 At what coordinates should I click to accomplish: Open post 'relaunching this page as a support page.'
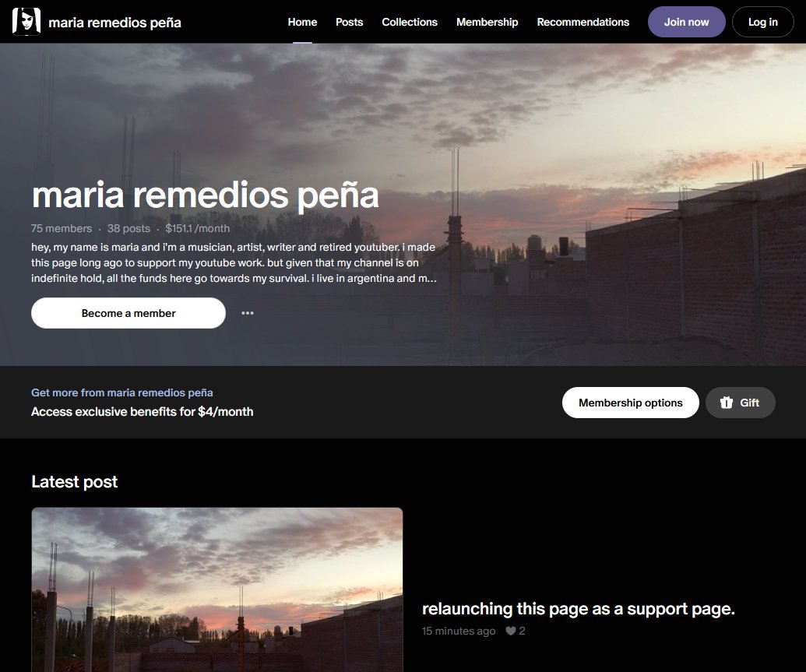point(579,609)
